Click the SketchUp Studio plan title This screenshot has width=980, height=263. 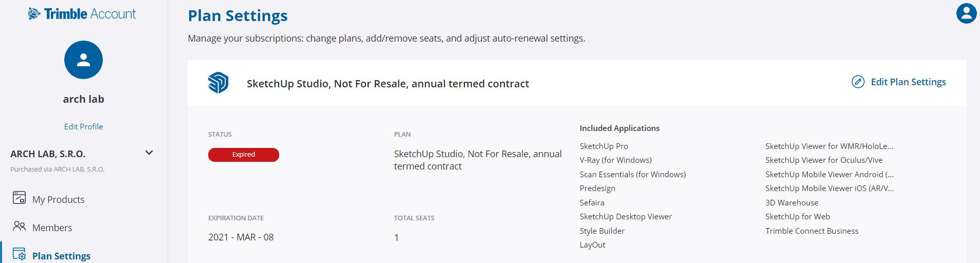pos(388,84)
